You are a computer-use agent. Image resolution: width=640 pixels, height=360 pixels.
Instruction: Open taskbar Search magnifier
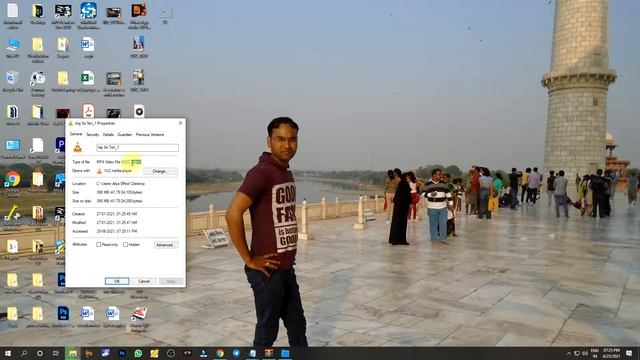(x=24, y=353)
